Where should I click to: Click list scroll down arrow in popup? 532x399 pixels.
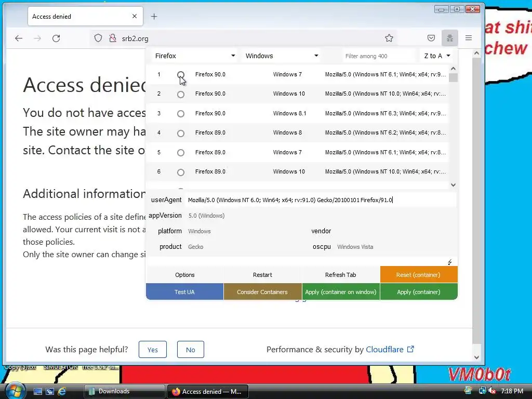click(x=453, y=185)
